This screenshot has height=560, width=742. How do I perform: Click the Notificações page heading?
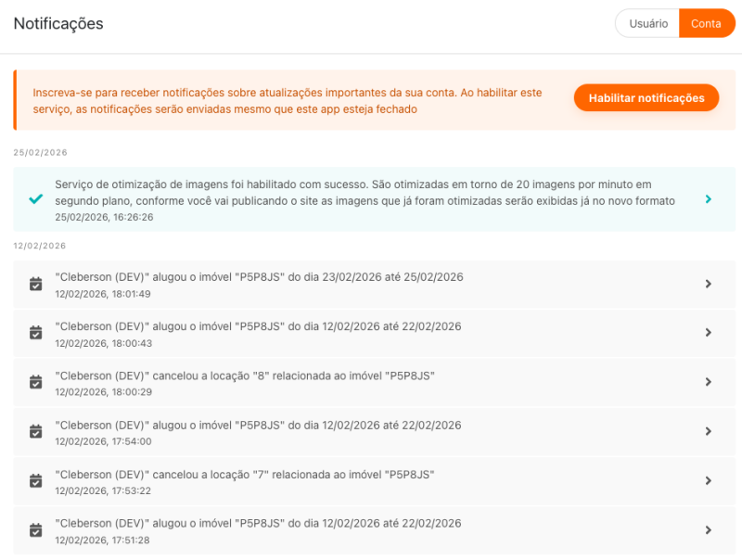point(58,23)
